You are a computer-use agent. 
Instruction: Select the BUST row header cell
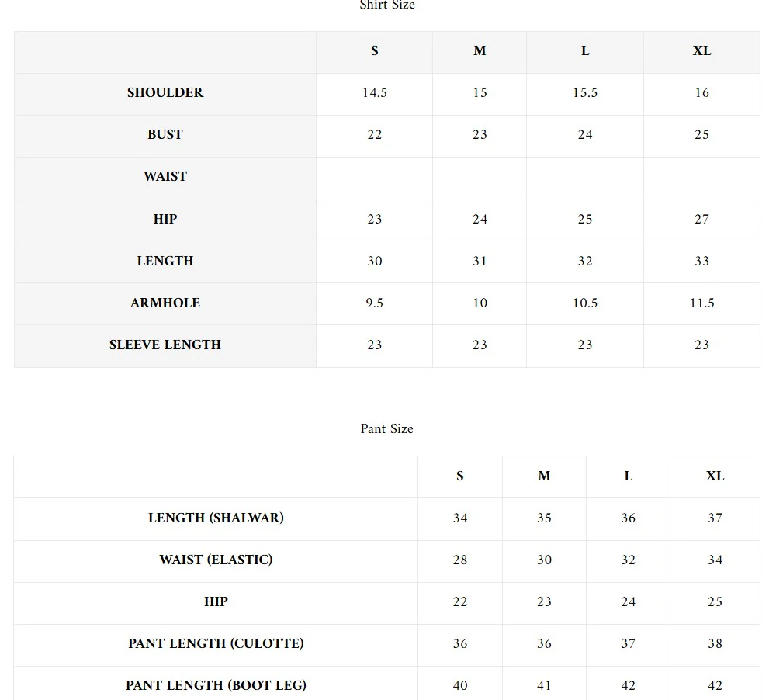165,135
